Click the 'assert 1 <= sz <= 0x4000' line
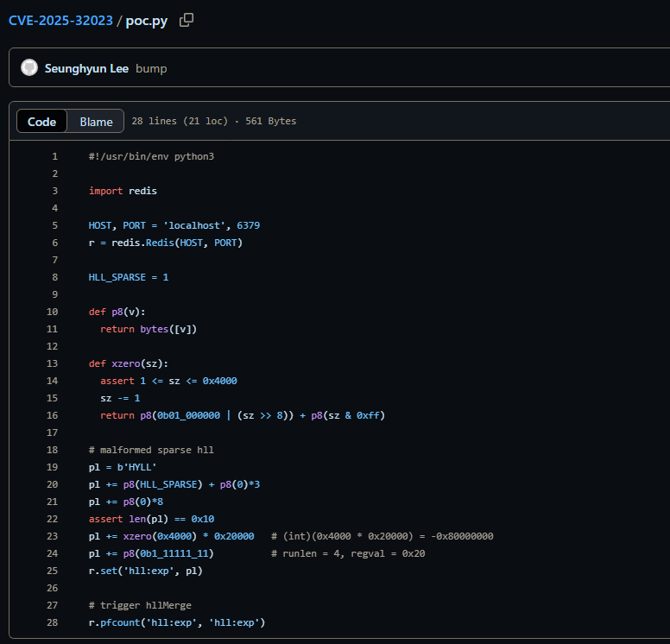 coord(168,381)
